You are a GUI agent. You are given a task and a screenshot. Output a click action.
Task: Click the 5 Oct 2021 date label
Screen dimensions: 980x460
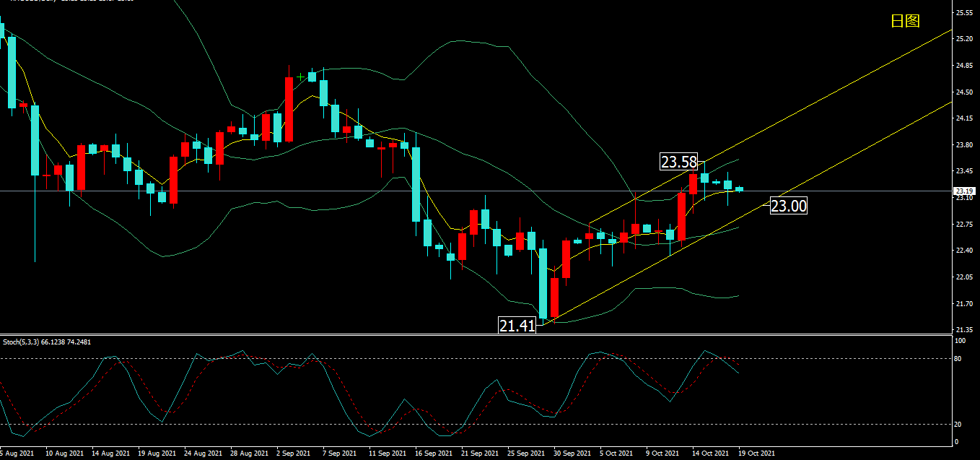pos(618,454)
